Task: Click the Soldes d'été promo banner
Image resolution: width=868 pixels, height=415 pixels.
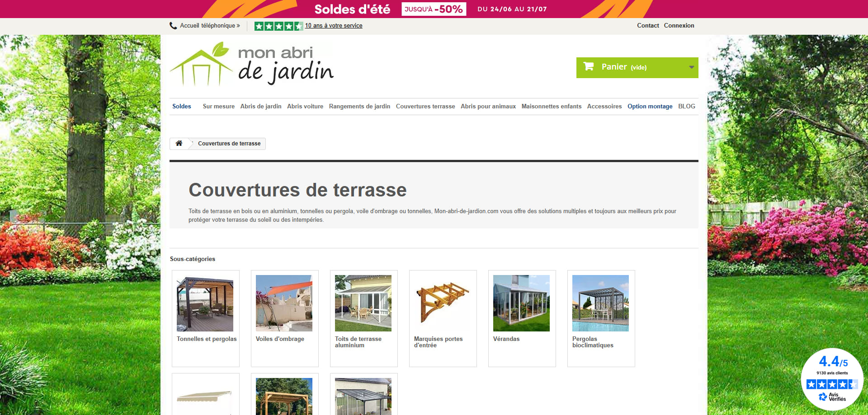Action: coord(434,9)
